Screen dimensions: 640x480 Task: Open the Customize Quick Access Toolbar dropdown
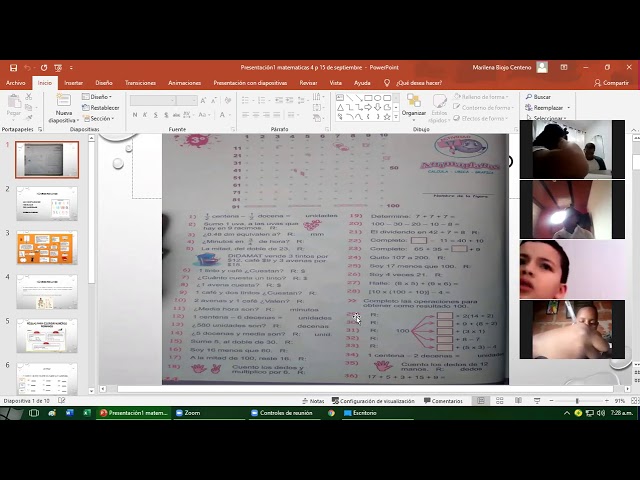[x=71, y=68]
